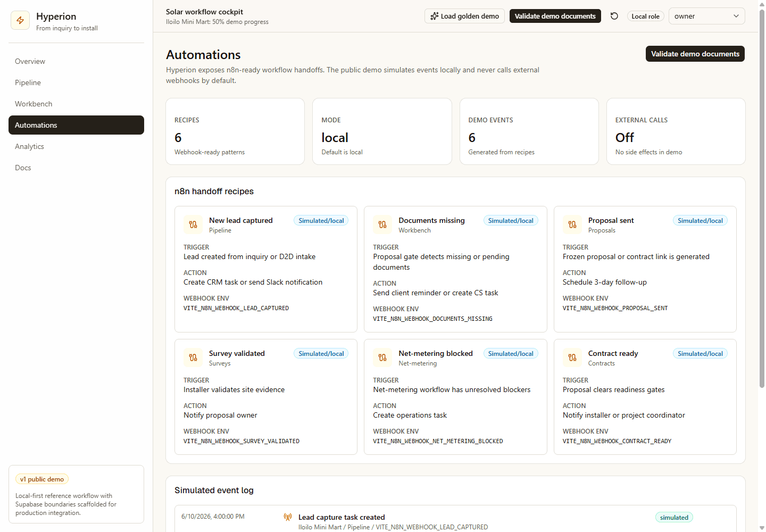Click the Simulated event log heading
The image size is (766, 532).
tap(214, 491)
